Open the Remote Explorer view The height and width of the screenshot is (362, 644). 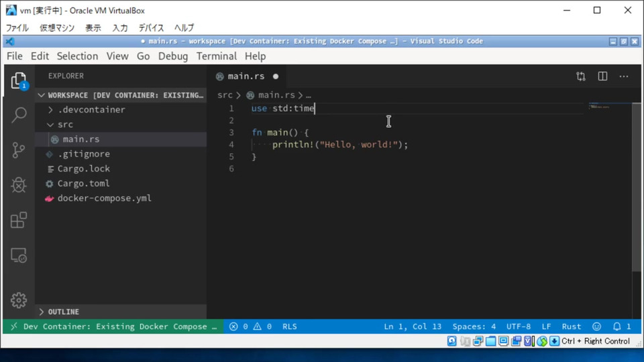pos(19,255)
